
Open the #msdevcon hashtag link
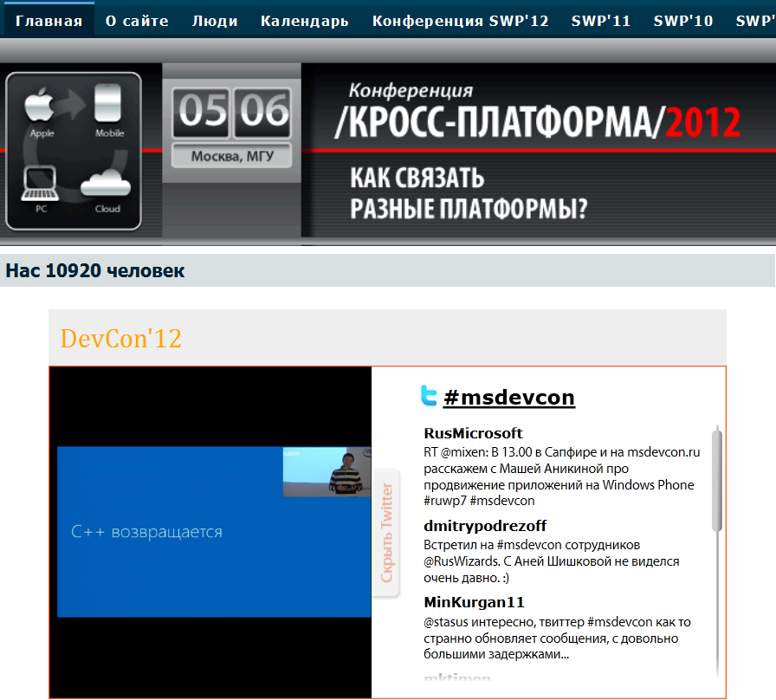509,397
